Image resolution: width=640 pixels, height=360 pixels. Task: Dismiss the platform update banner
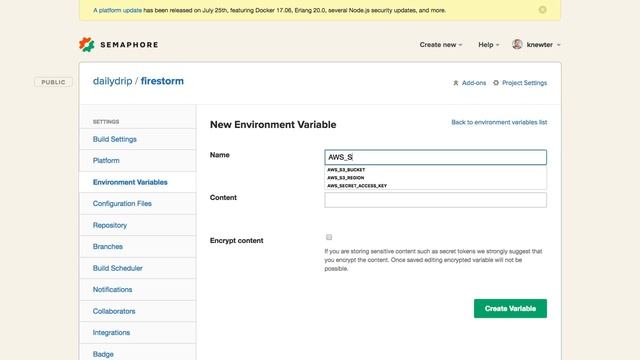point(542,10)
